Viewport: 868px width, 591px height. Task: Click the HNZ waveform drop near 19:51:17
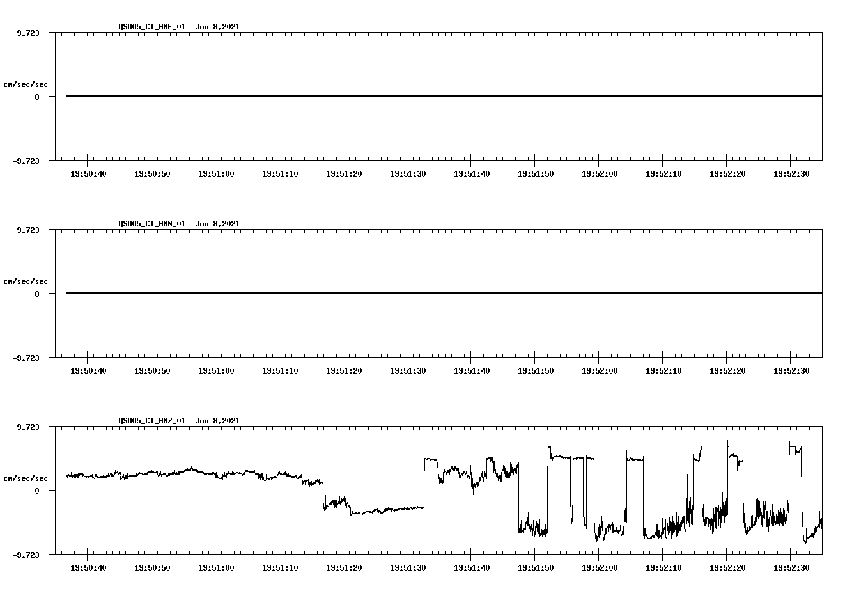323,498
